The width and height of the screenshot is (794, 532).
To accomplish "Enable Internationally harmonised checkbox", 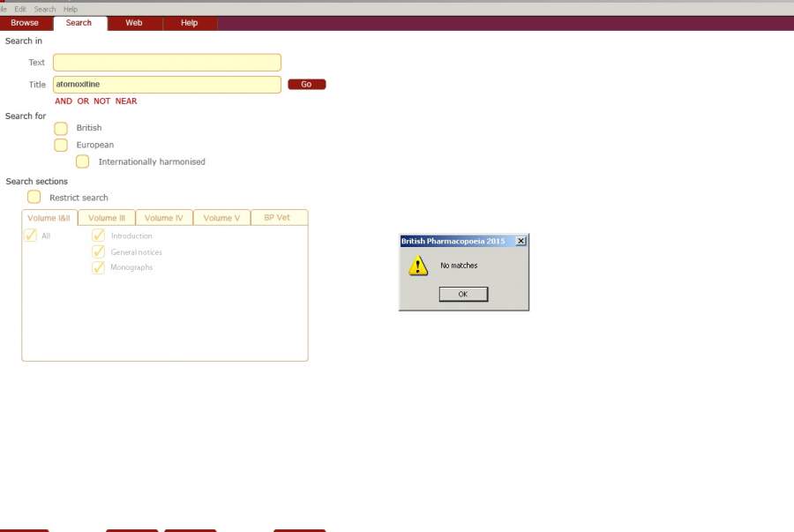I will click(x=83, y=161).
